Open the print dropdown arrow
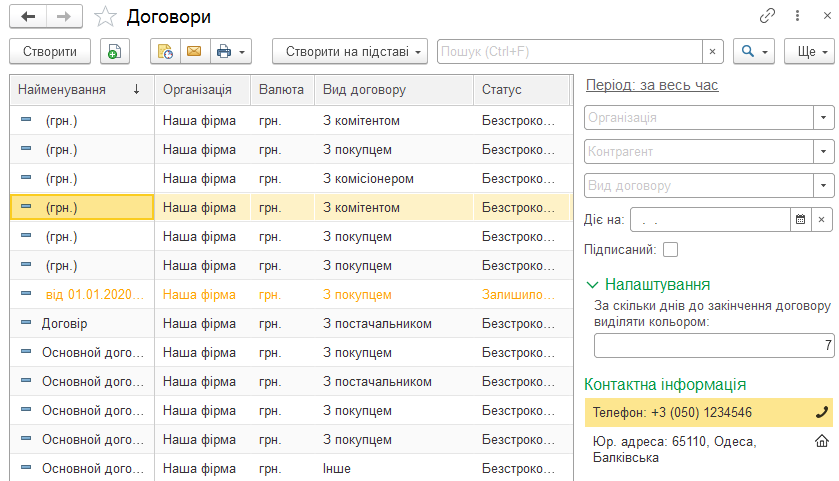This screenshot has height=481, width=839. tap(242, 52)
